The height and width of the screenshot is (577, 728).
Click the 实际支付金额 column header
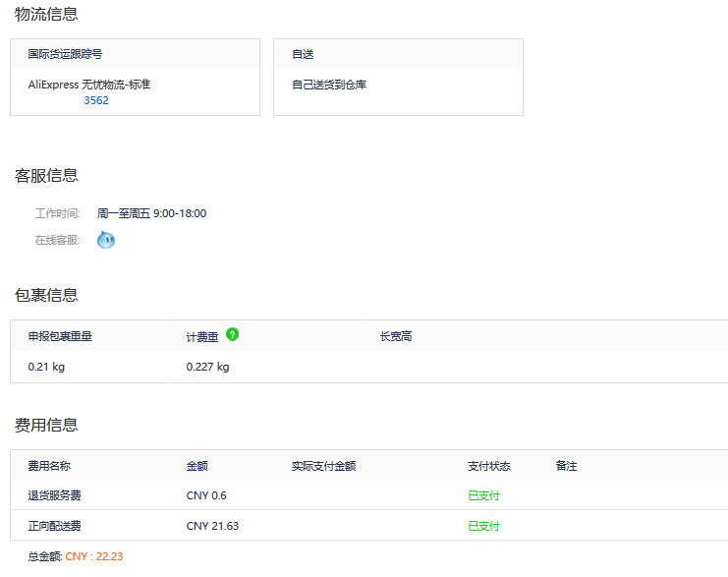point(323,466)
